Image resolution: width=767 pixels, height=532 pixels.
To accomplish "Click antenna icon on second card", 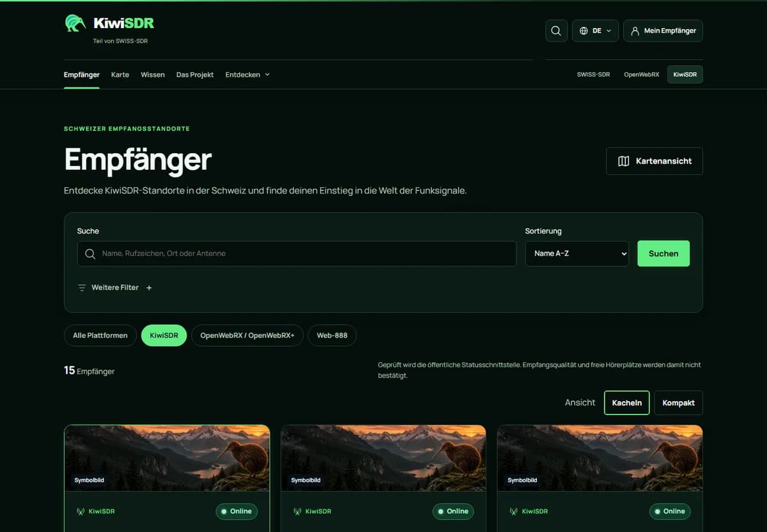I will click(297, 512).
